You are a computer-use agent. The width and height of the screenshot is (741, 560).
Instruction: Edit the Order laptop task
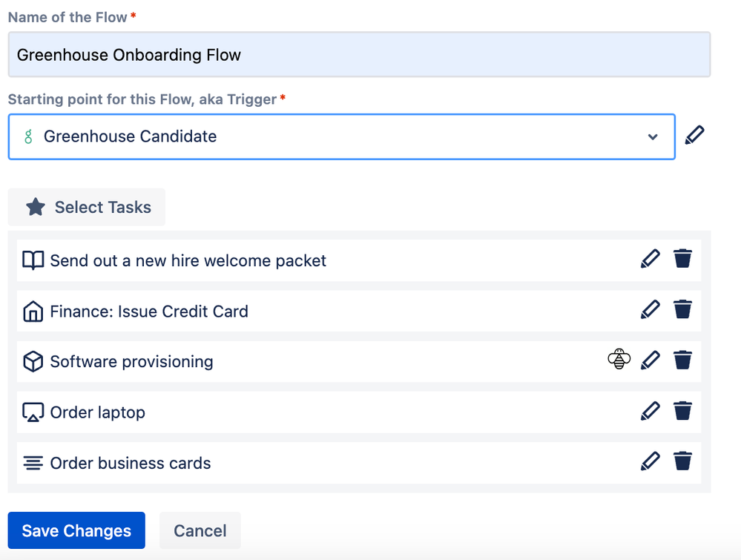point(650,411)
